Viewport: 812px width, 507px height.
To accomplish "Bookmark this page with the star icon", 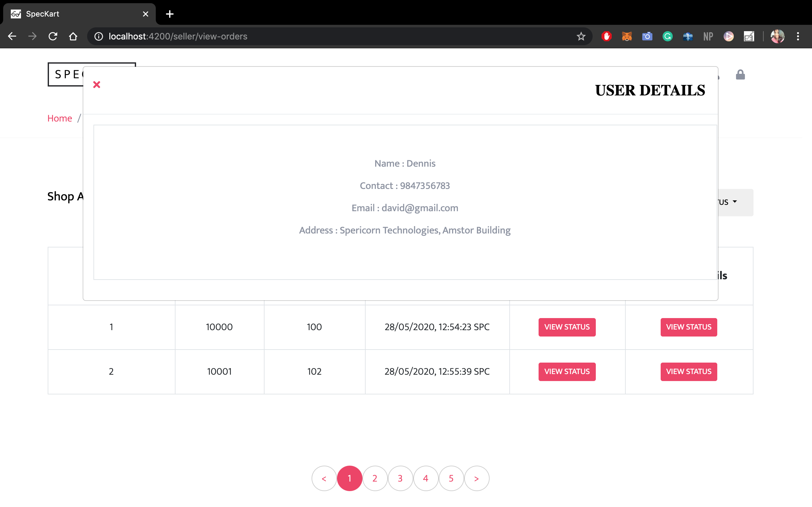I will coord(581,36).
